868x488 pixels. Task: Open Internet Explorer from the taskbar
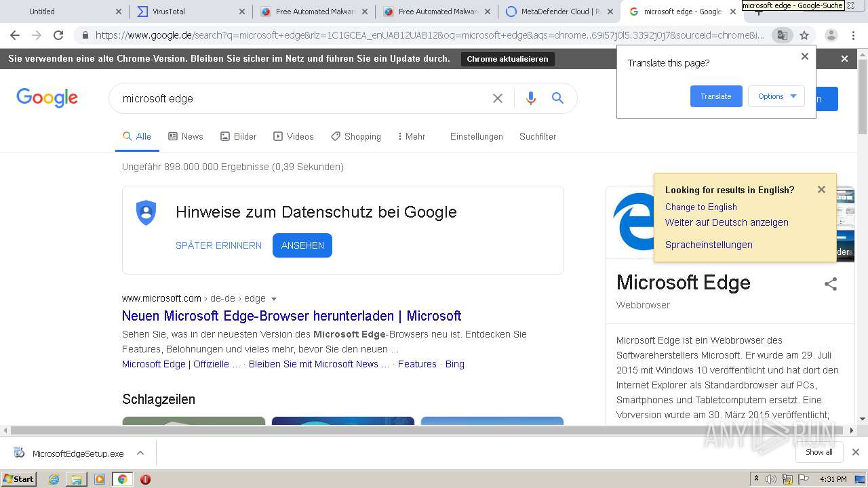click(x=54, y=479)
